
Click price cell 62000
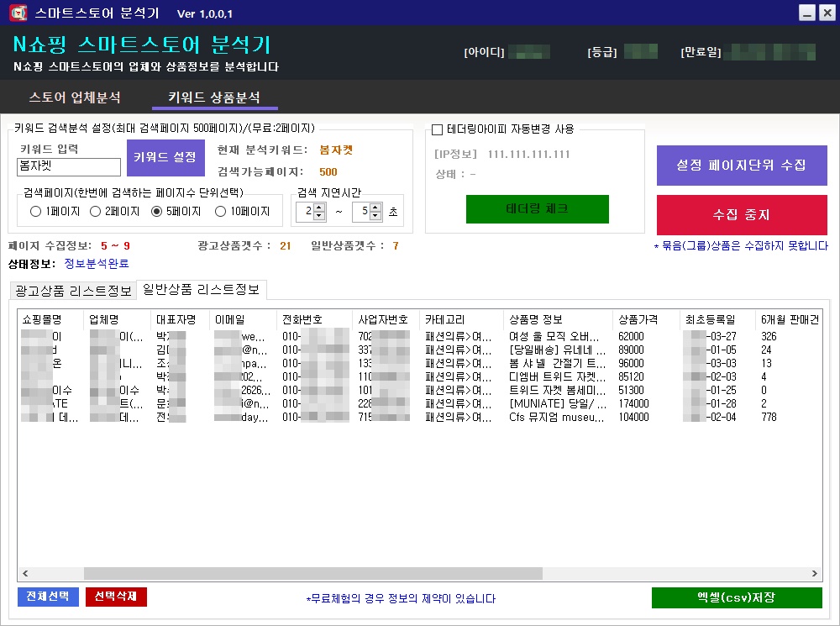tap(631, 337)
